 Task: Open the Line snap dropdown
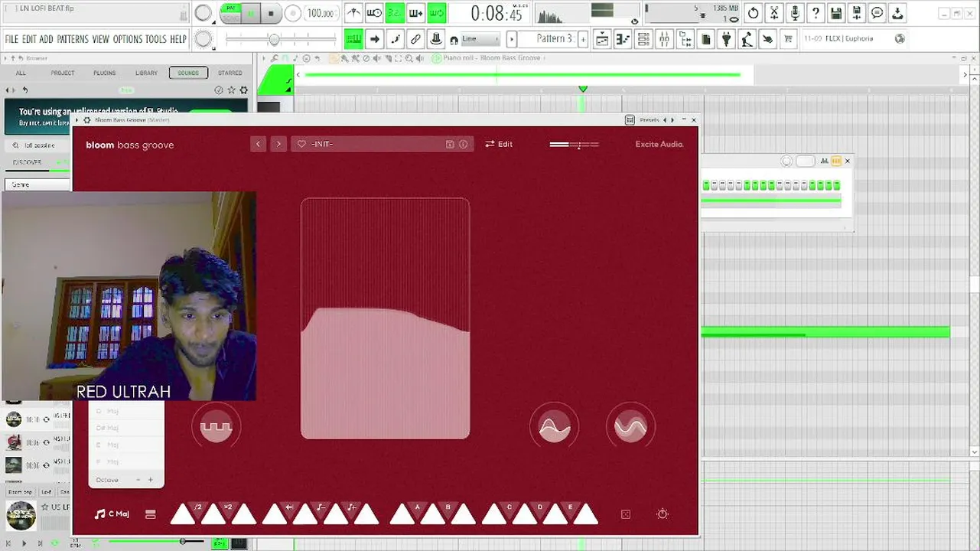click(480, 39)
